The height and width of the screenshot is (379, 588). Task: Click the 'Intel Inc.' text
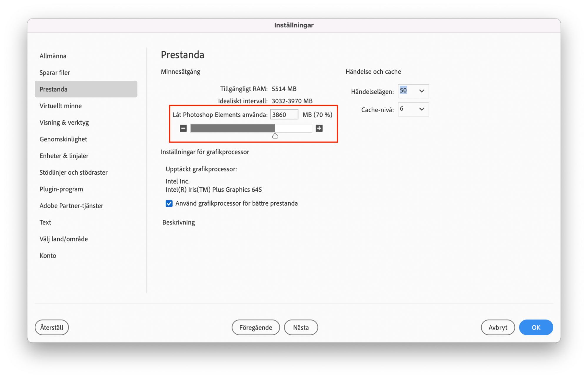pyautogui.click(x=178, y=181)
